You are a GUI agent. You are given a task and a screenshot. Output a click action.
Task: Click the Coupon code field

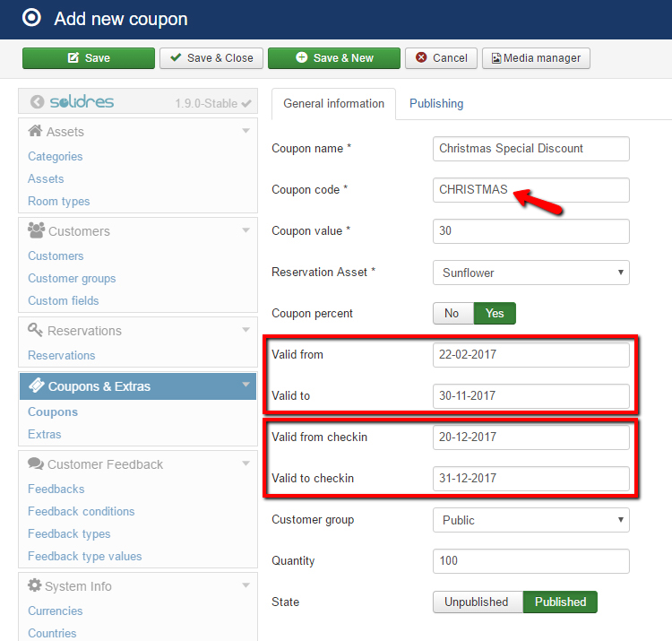tap(531, 190)
